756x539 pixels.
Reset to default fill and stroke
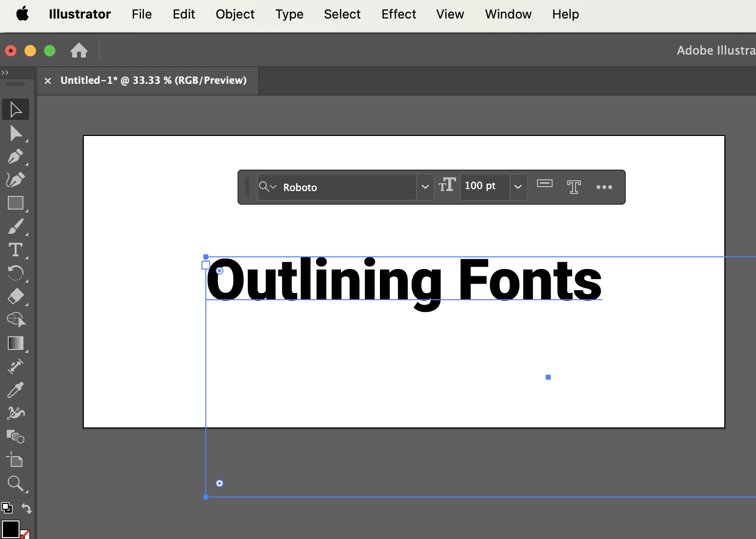coord(7,508)
